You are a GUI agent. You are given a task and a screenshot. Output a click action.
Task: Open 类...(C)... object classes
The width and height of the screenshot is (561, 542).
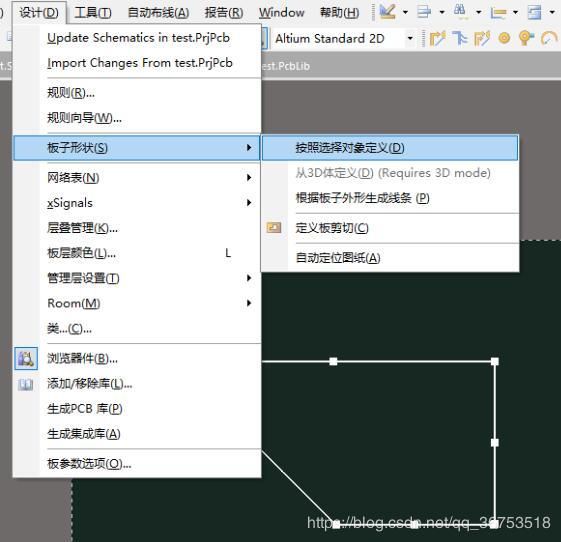click(137, 328)
